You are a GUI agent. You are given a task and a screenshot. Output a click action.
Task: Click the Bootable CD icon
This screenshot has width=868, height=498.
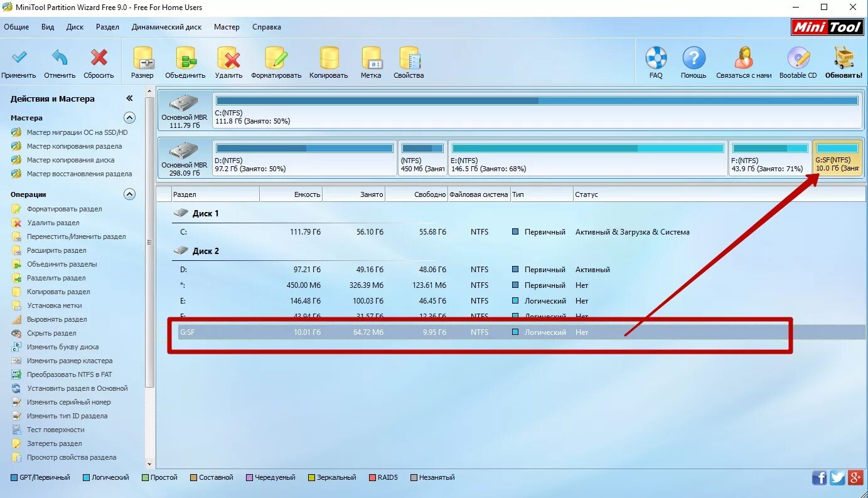[x=798, y=58]
